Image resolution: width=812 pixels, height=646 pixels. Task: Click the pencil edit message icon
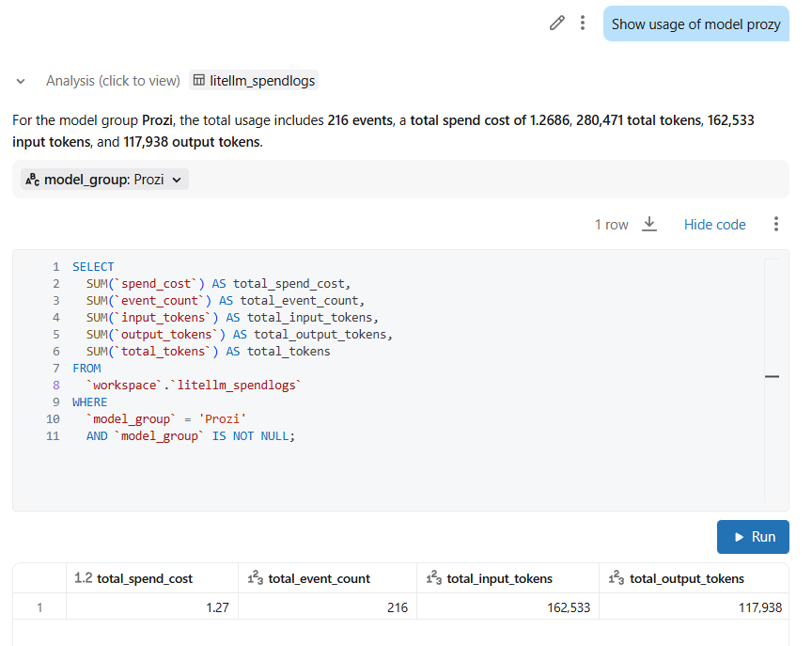point(557,24)
